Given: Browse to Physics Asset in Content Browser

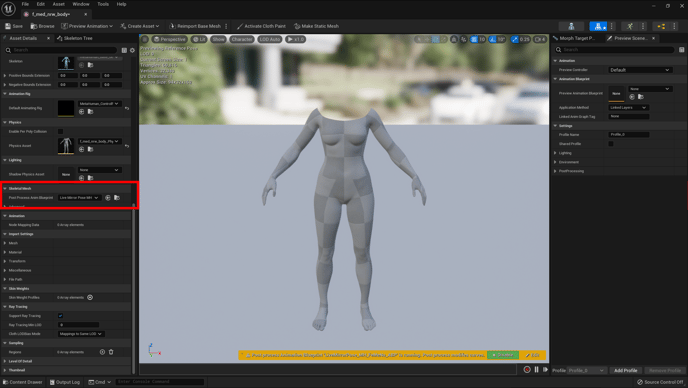Looking at the screenshot, I should pyautogui.click(x=90, y=149).
